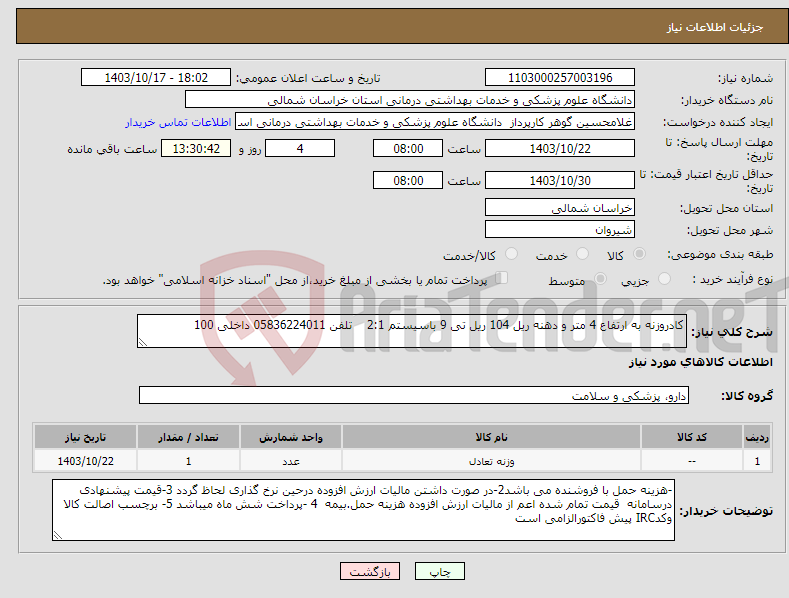Click the item code cell showing --
The image size is (789, 598).
point(691,461)
